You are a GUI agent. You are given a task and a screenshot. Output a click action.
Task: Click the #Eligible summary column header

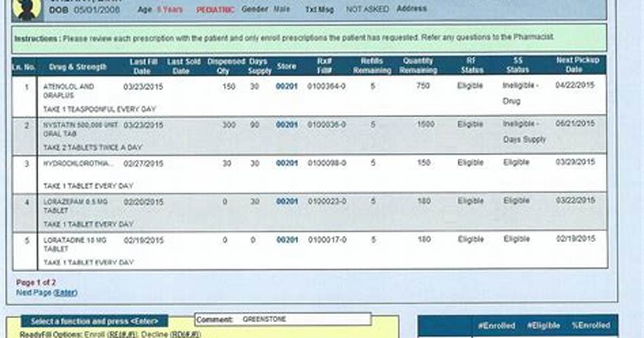[543, 326]
